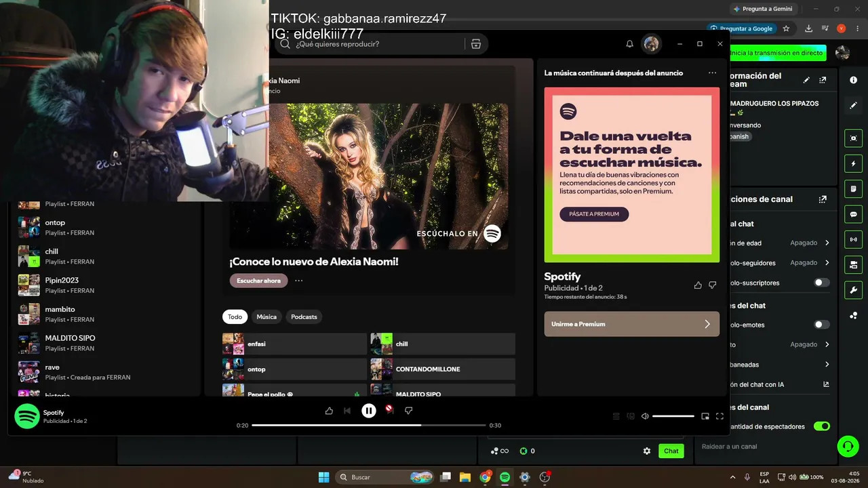This screenshot has width=868, height=488.
Task: Open Spotify mini player icon
Action: [x=705, y=416]
